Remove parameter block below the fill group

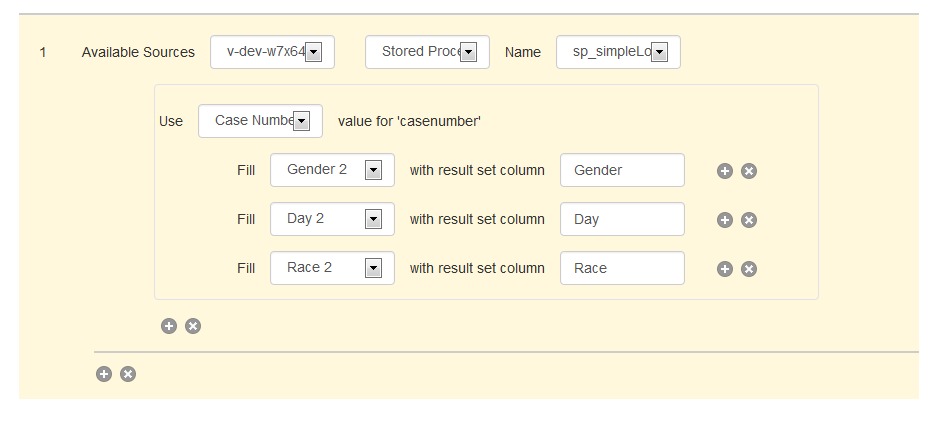pos(193,326)
